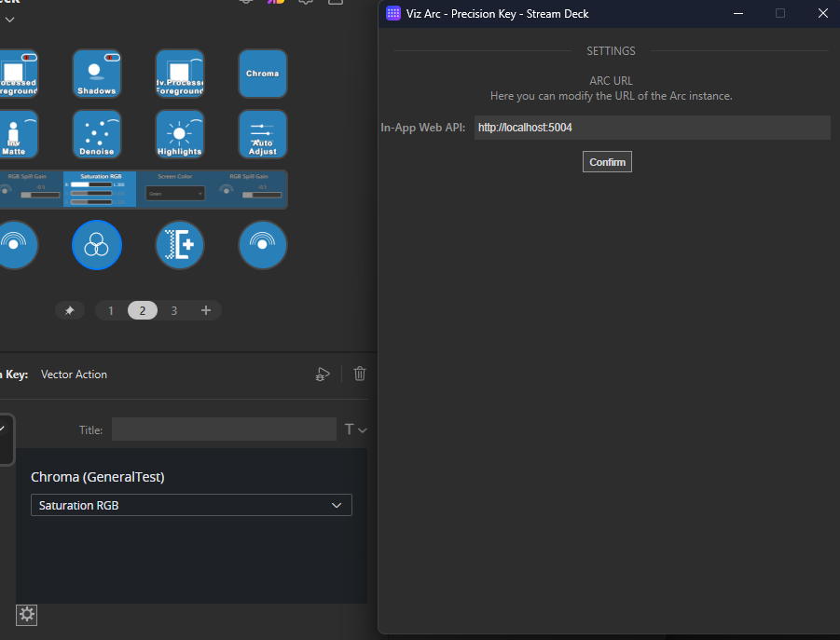Open the Saturation RGB parameter dropdown
Viewport: 840px width, 640px height.
point(191,505)
